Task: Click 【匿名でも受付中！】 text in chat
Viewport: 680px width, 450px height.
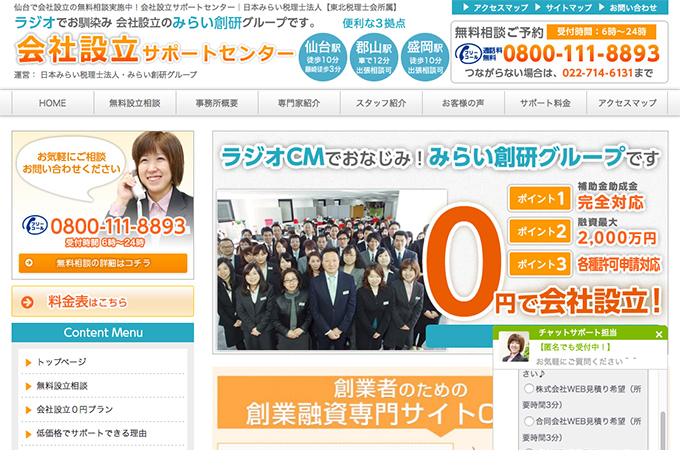Action: point(575,347)
